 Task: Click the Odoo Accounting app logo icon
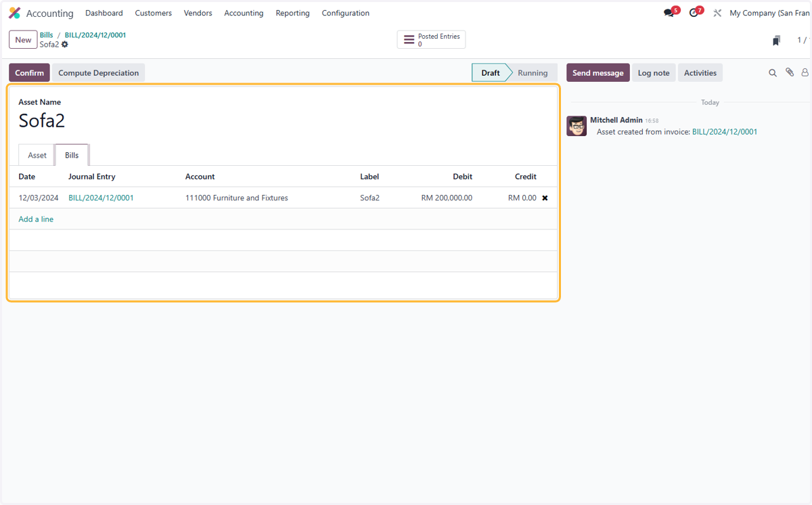(14, 13)
